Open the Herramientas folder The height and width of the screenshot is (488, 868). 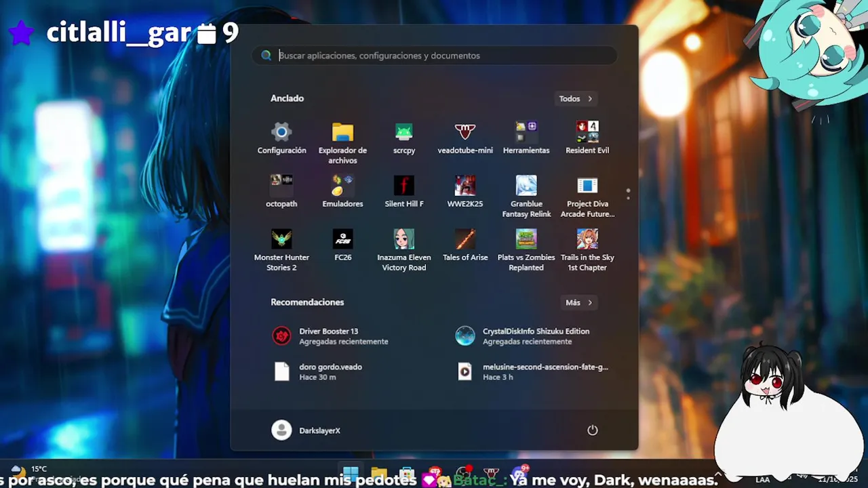pyautogui.click(x=526, y=138)
